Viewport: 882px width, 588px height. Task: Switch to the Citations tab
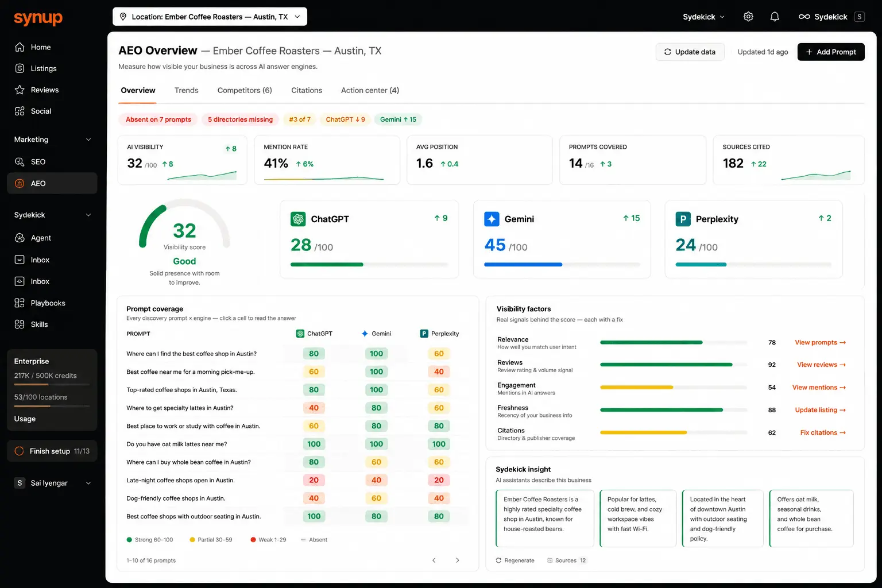point(307,90)
